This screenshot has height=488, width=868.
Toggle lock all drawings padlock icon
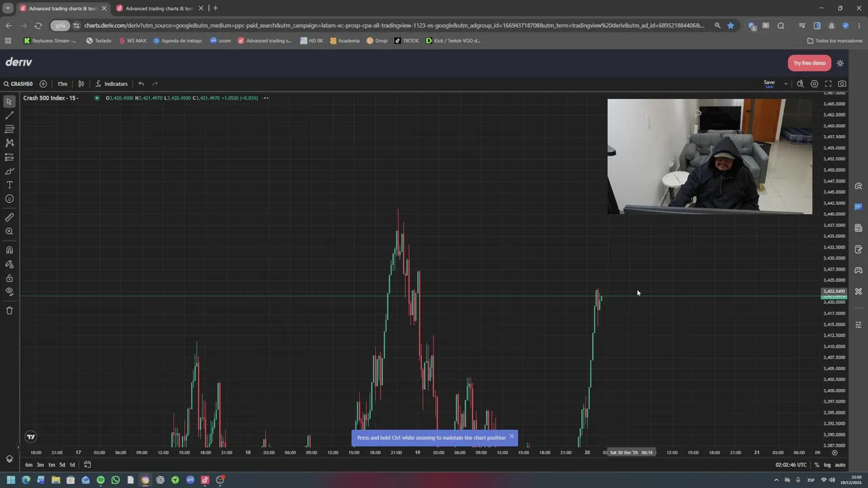(9, 279)
